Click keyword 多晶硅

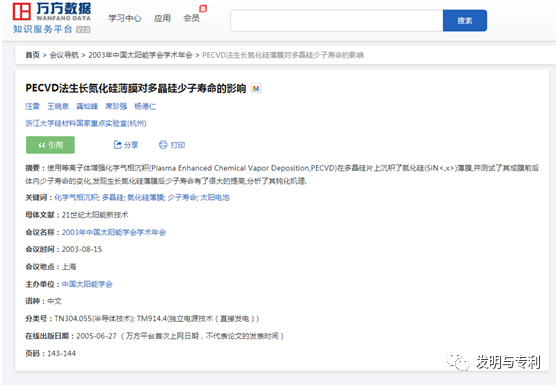point(112,197)
